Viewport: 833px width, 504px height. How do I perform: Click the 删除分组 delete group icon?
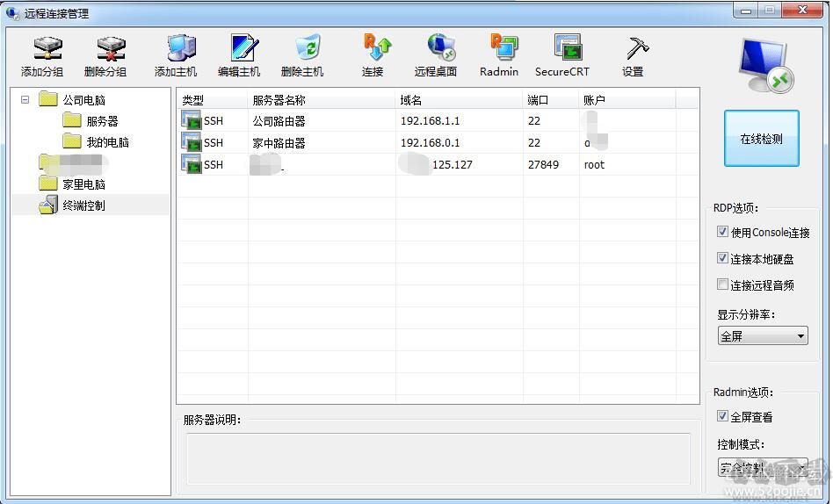coord(111,48)
